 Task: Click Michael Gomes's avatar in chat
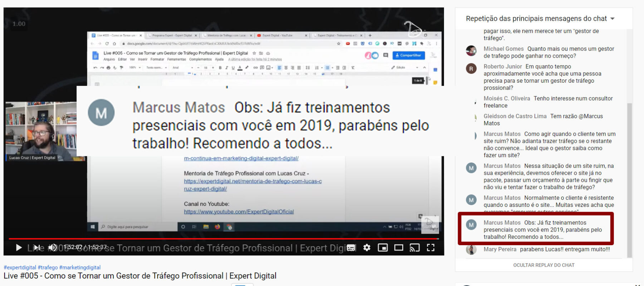coord(471,51)
